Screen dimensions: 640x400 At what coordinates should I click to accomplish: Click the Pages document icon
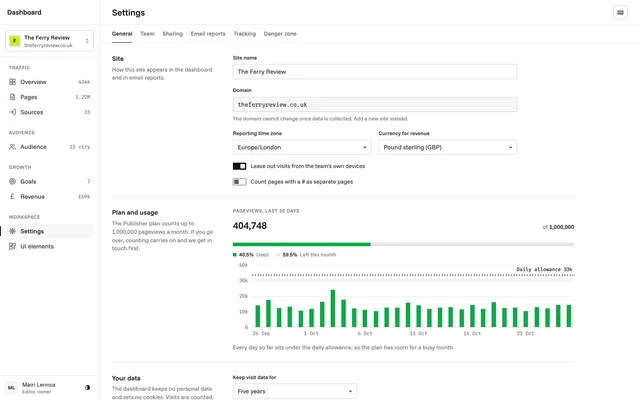coord(12,97)
